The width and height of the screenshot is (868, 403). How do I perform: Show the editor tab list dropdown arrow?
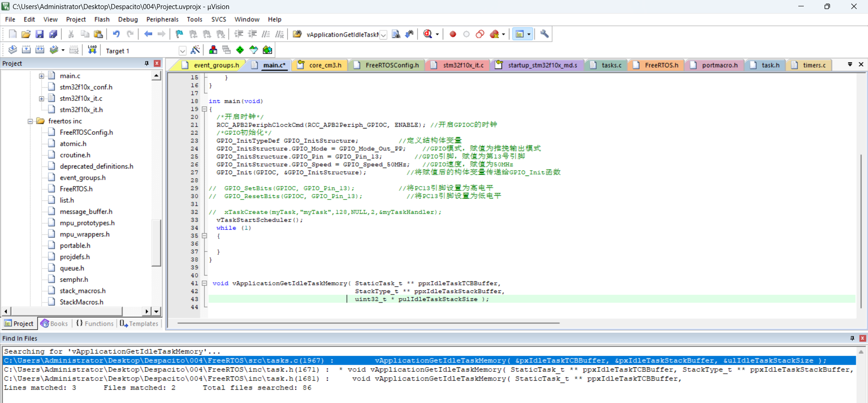850,64
